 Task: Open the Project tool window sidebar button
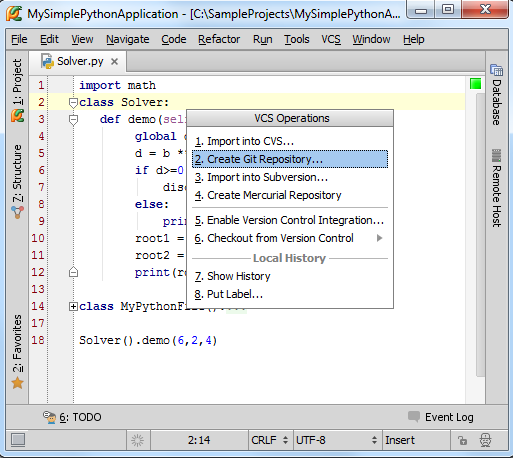coord(17,90)
